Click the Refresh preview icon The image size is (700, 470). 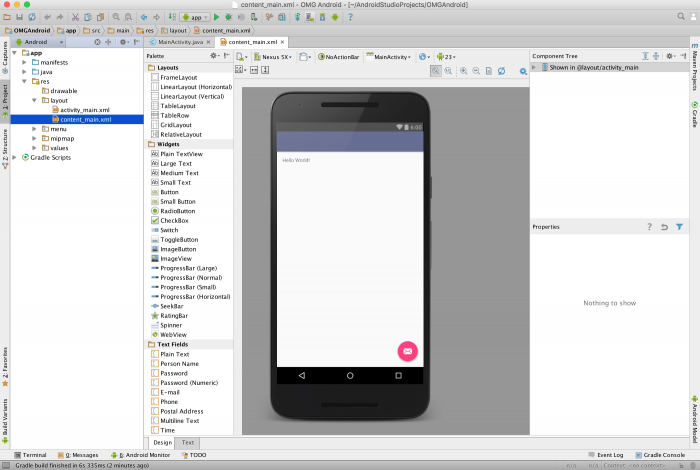[501, 71]
